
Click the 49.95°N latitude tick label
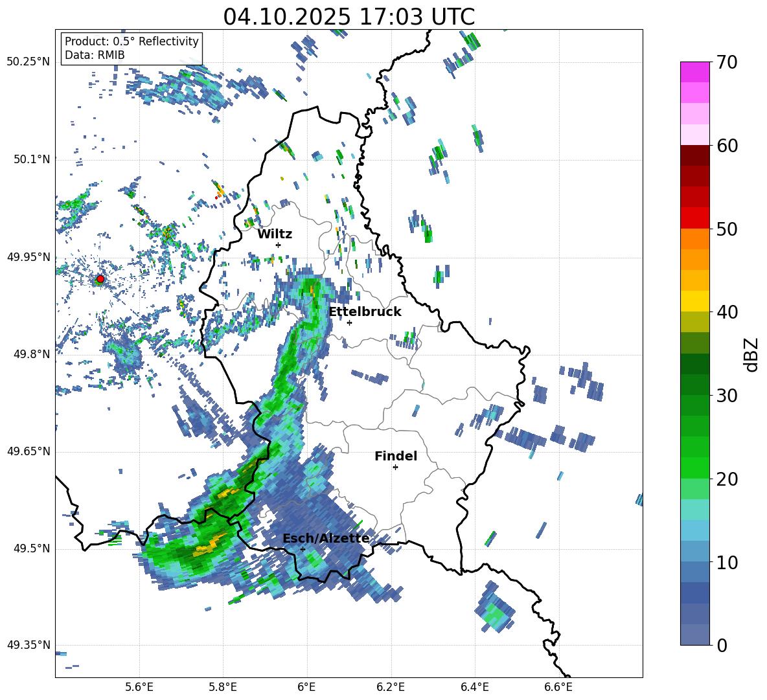pos(29,256)
